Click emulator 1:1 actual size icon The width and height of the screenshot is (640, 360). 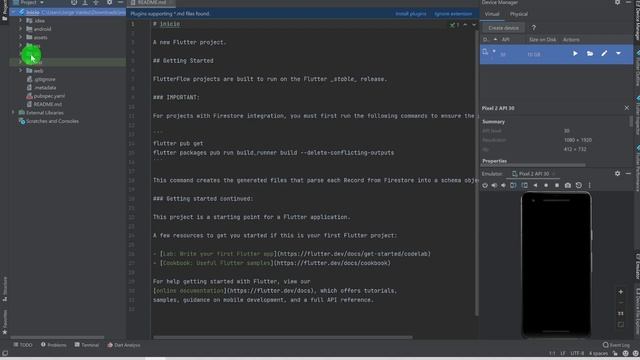point(621,313)
